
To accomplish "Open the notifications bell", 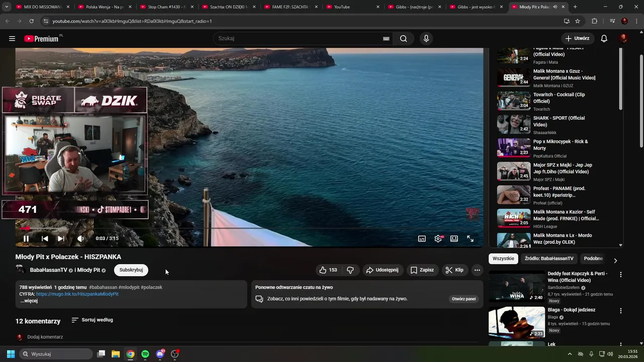I will 604,39.
